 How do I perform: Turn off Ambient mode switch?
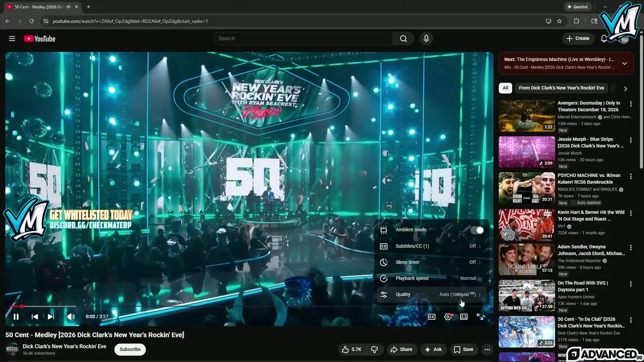pos(477,230)
